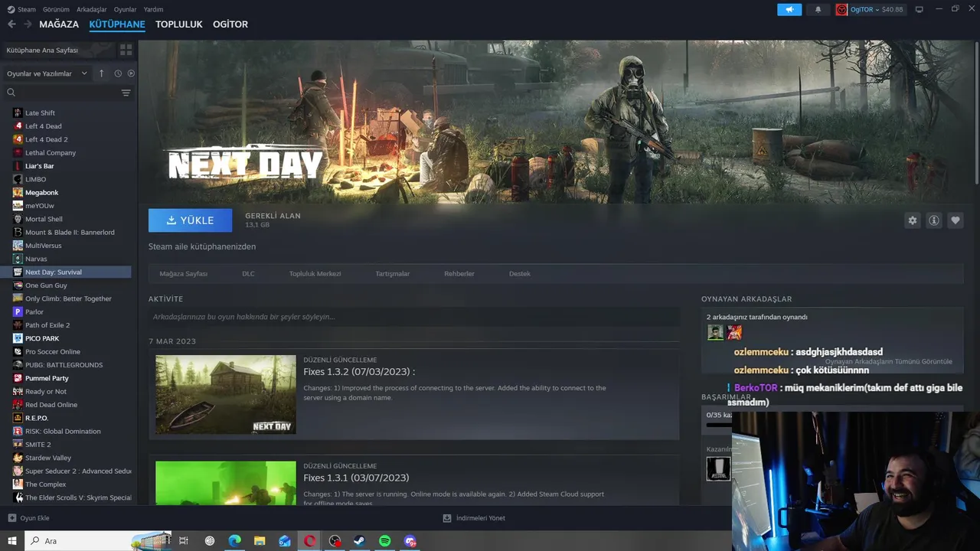Open the Destek link

pyautogui.click(x=520, y=274)
